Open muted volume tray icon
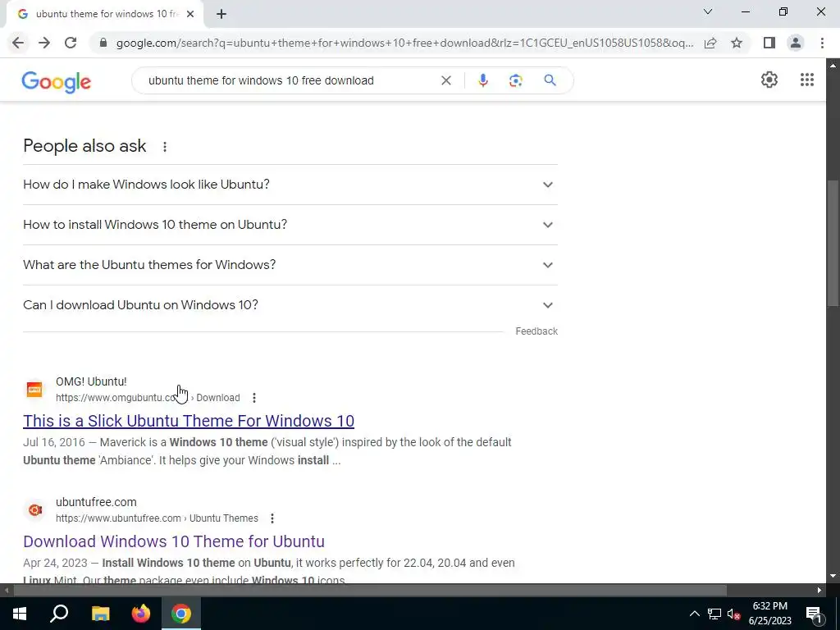 pyautogui.click(x=734, y=614)
